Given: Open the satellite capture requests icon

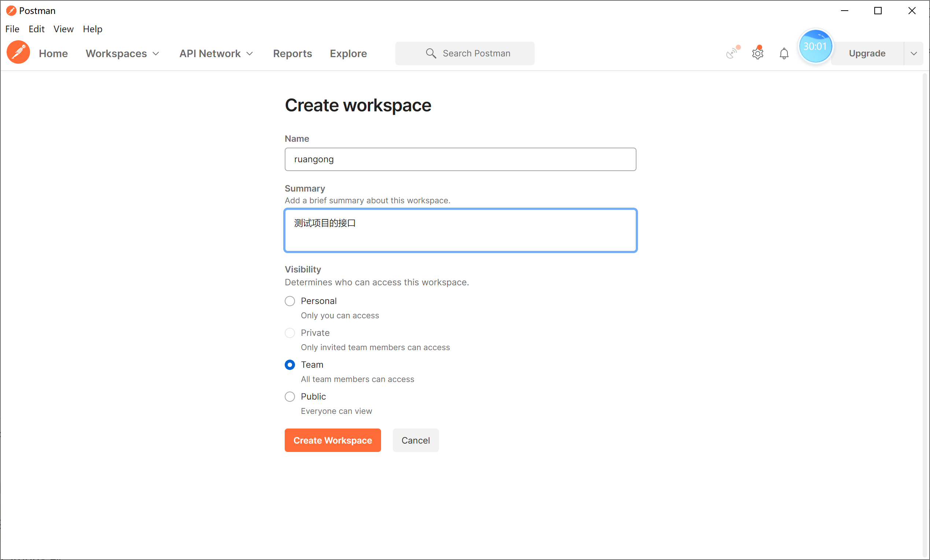Looking at the screenshot, I should click(732, 53).
